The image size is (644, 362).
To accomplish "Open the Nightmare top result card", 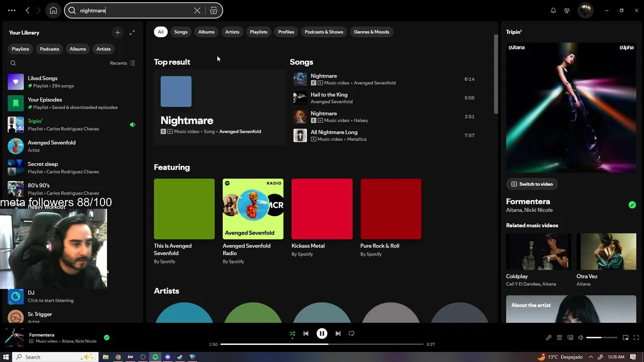I will (220, 107).
